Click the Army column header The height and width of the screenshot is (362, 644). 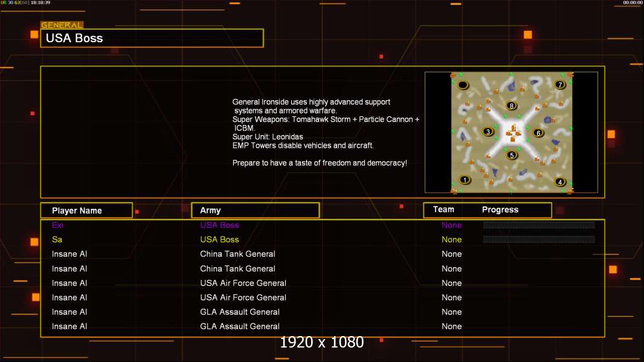coord(256,211)
